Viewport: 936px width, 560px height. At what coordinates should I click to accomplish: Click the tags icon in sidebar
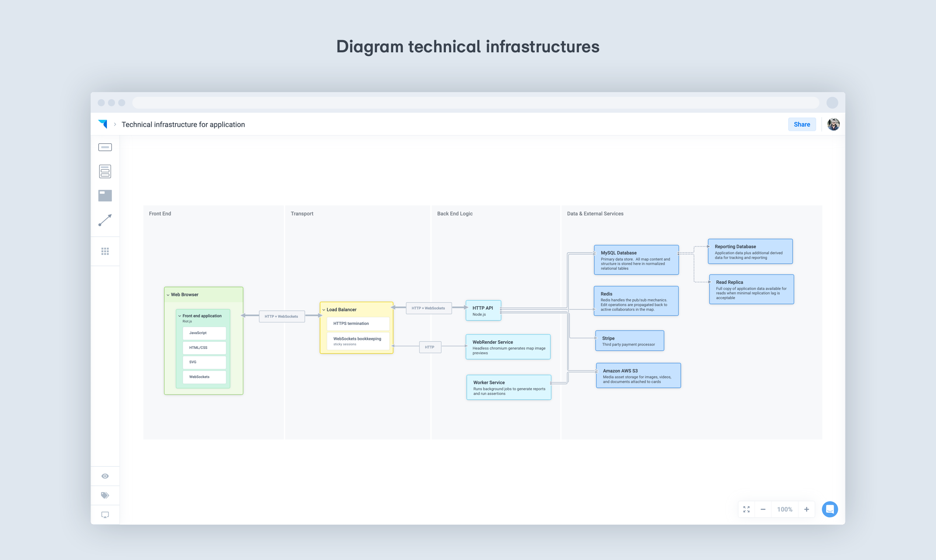(x=105, y=495)
